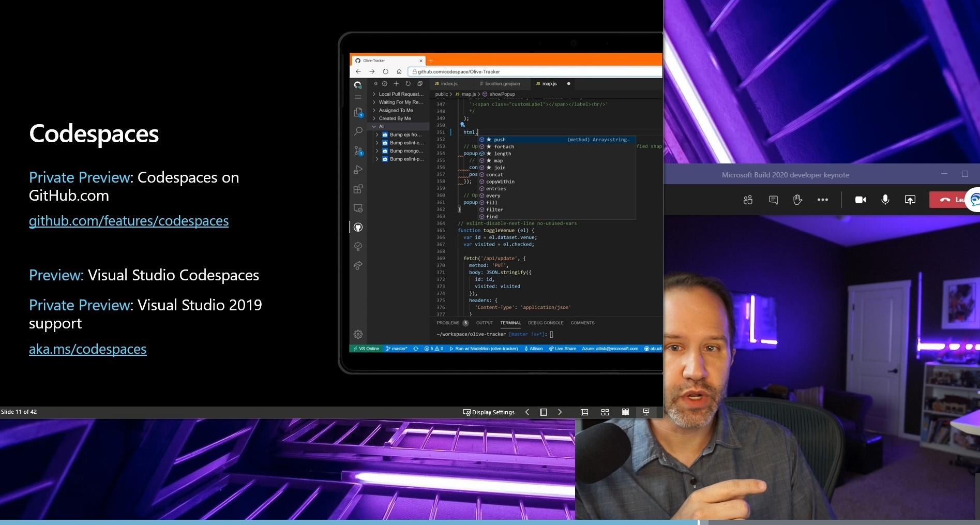
Task: Start PowerPoint Slide Show view
Action: tap(646, 412)
